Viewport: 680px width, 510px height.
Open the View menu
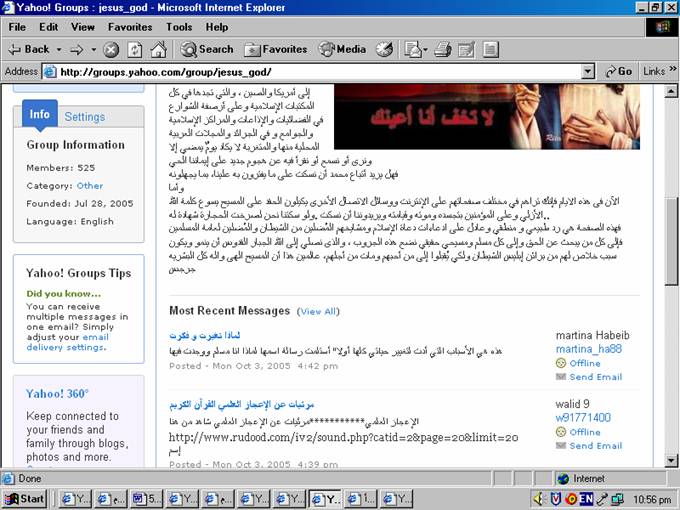(82, 27)
